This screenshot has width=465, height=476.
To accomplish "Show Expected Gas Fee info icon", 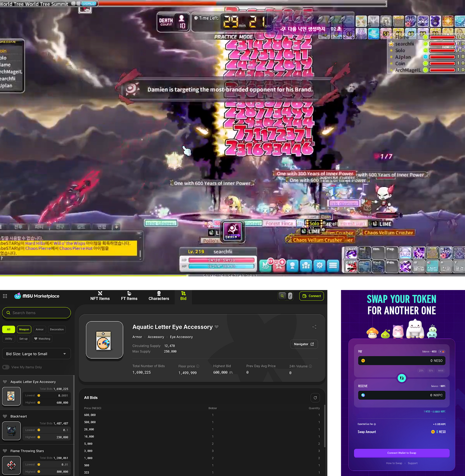I will click(375, 424).
